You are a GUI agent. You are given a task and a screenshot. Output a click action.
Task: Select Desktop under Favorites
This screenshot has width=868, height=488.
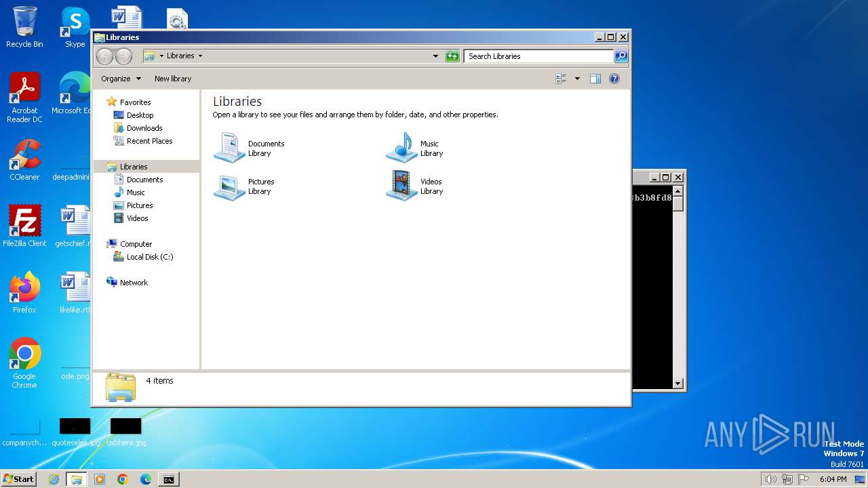click(140, 115)
